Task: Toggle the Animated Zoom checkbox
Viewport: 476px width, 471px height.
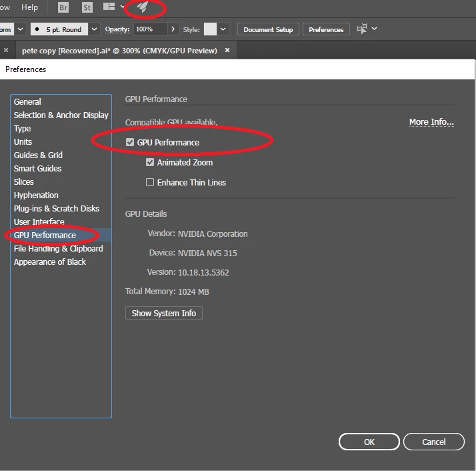Action: pyautogui.click(x=150, y=162)
